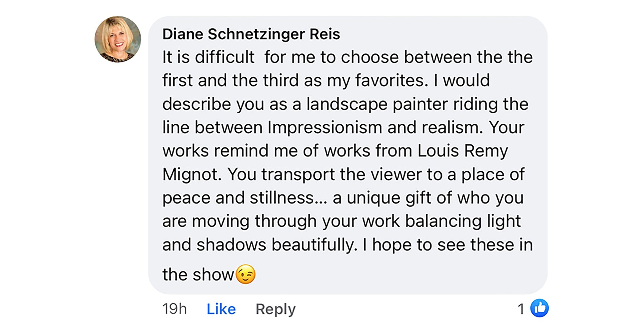Click the word "favorites" in the comment
The height and width of the screenshot is (322, 644).
(391, 80)
